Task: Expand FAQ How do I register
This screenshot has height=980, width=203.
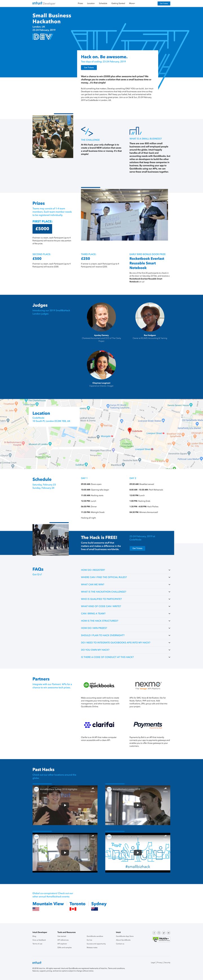Action: [125, 570]
